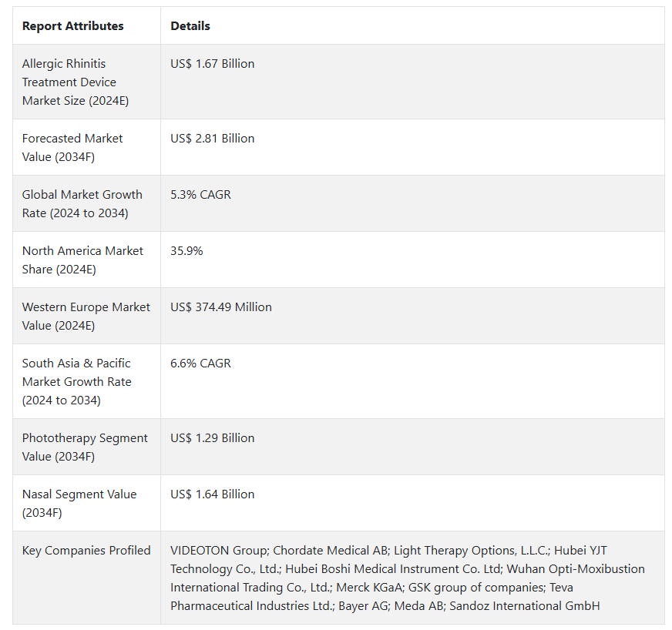Click the 'US$ 2.81 Billion' forecast value
Screen dimensions: 672x630
coord(212,139)
